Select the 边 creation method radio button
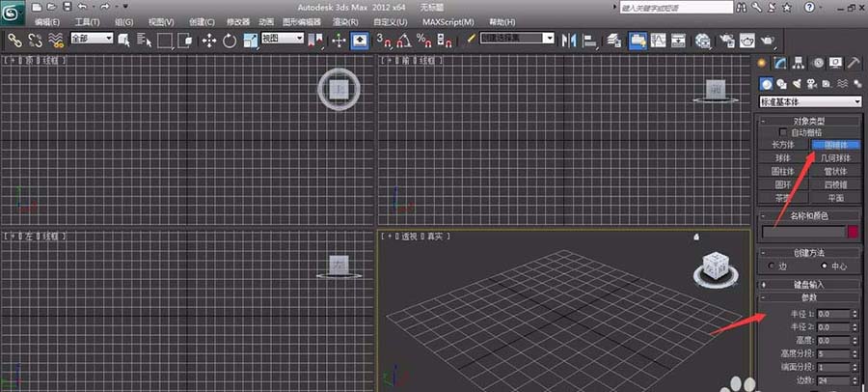Image resolution: width=868 pixels, height=392 pixels. coord(772,266)
